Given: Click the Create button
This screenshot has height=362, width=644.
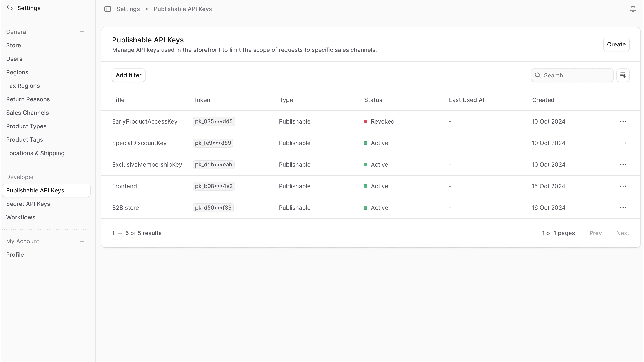Looking at the screenshot, I should click(x=616, y=44).
